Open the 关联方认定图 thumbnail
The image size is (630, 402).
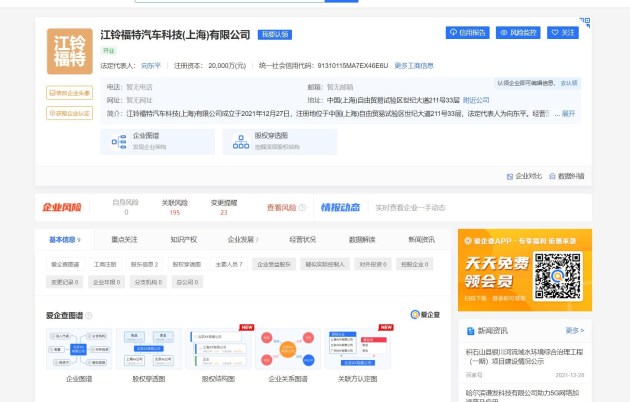(x=358, y=349)
